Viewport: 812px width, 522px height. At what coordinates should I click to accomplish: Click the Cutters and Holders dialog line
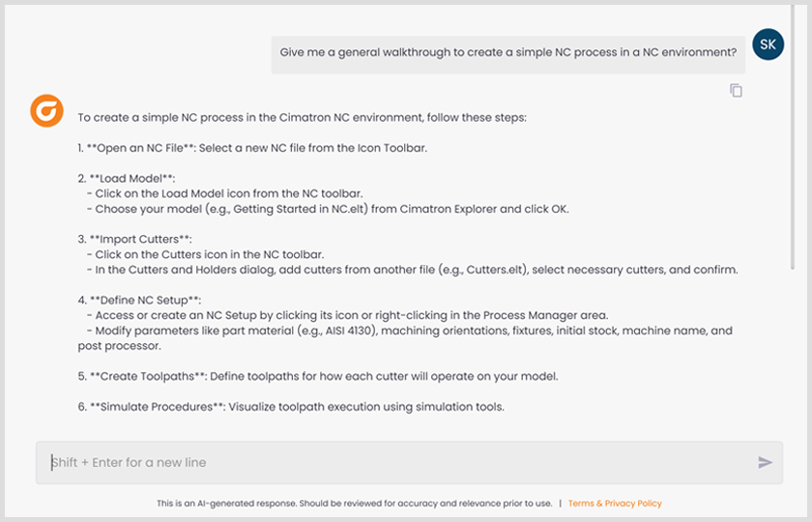[x=416, y=270]
